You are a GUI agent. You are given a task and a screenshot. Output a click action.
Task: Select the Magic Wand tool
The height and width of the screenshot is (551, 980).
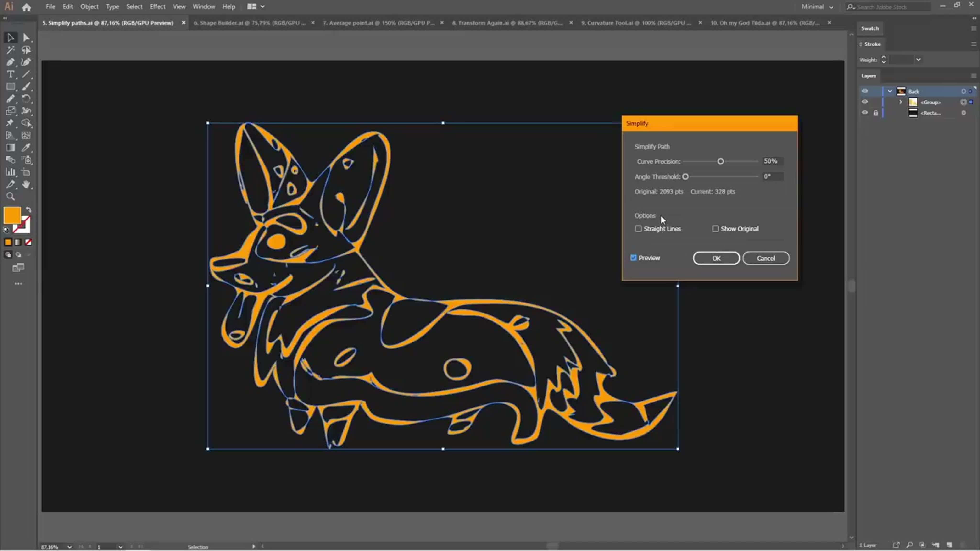[x=10, y=50]
